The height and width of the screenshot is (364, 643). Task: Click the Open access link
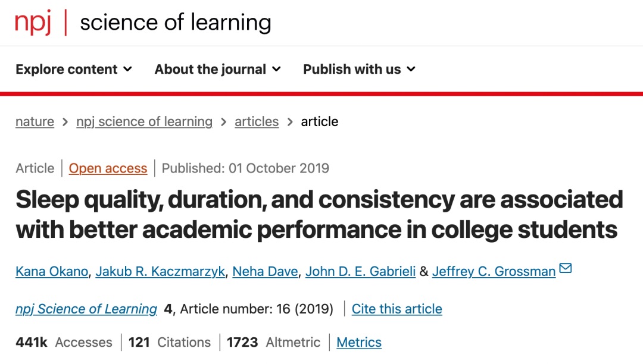click(108, 168)
